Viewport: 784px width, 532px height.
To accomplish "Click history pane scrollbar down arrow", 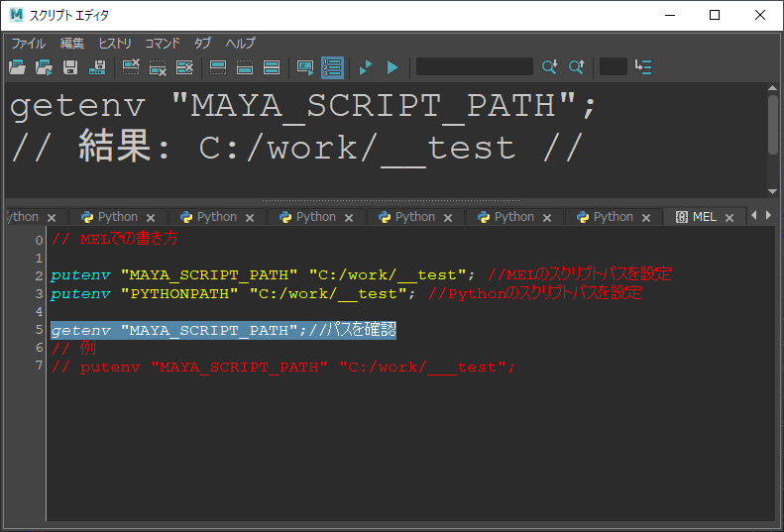I will [773, 191].
